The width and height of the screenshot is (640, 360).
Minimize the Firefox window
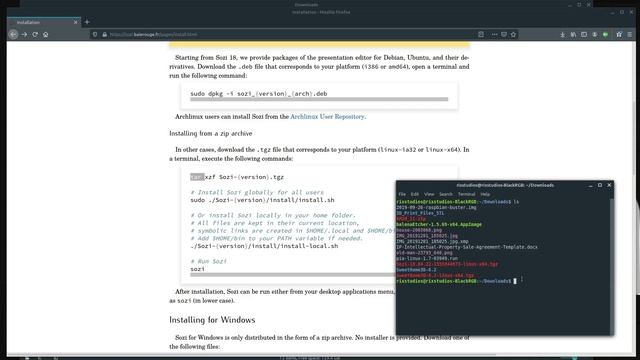coord(613,12)
